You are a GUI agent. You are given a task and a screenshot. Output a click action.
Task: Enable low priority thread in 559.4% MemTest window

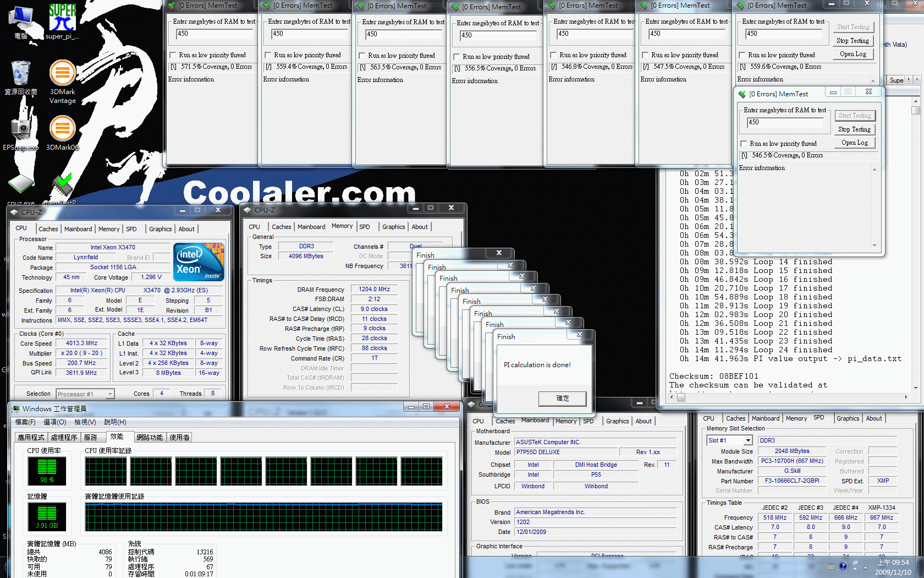coord(268,55)
